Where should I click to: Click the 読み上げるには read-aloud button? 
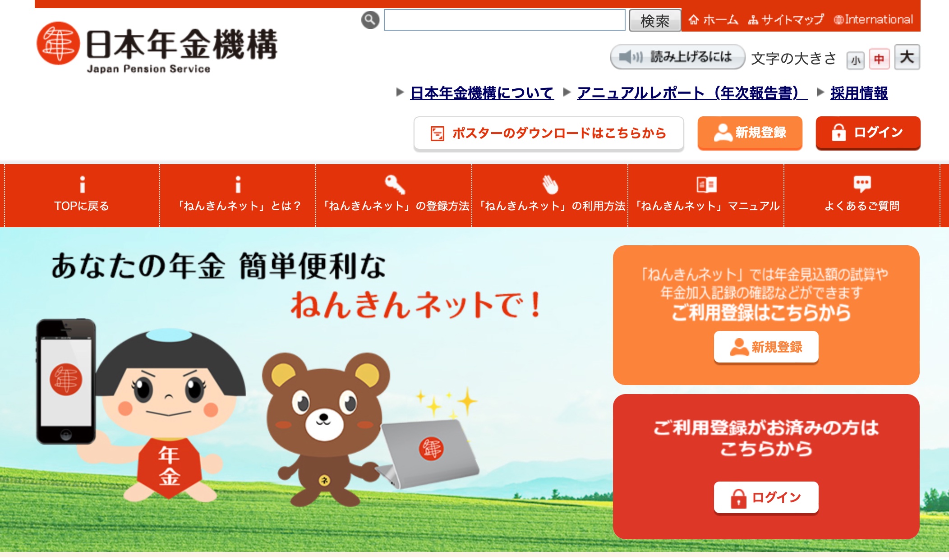coord(677,57)
